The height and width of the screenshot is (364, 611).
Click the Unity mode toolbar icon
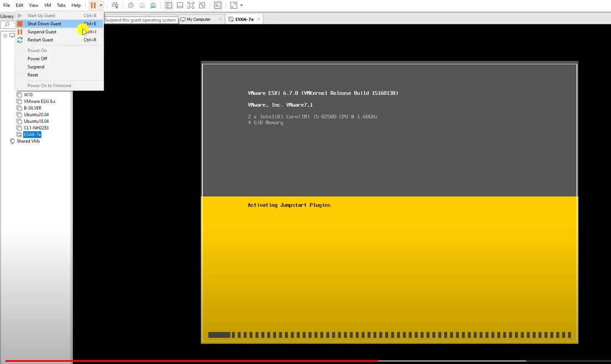click(x=202, y=6)
